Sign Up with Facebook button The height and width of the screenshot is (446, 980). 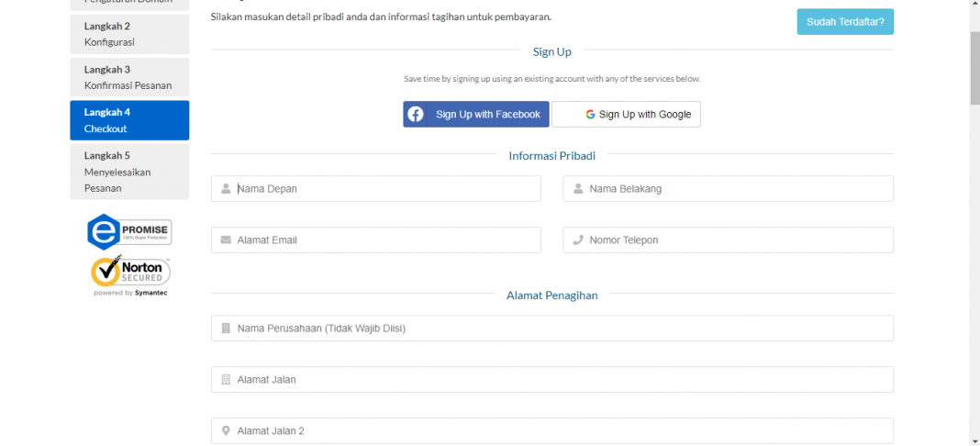476,115
